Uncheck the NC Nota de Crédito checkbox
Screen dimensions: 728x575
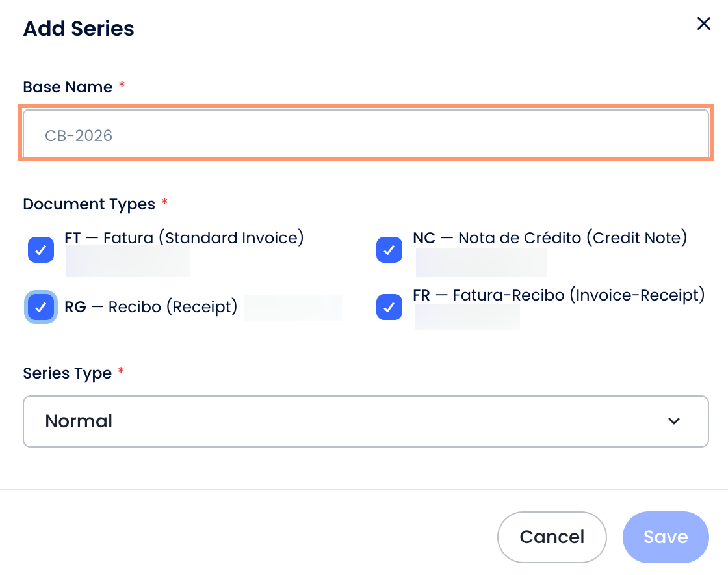pos(389,250)
